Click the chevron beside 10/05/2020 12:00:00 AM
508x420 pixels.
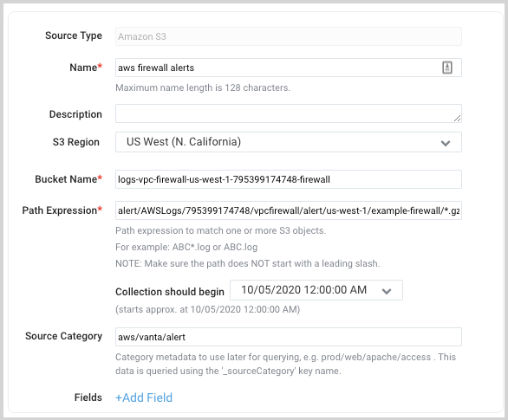(387, 291)
